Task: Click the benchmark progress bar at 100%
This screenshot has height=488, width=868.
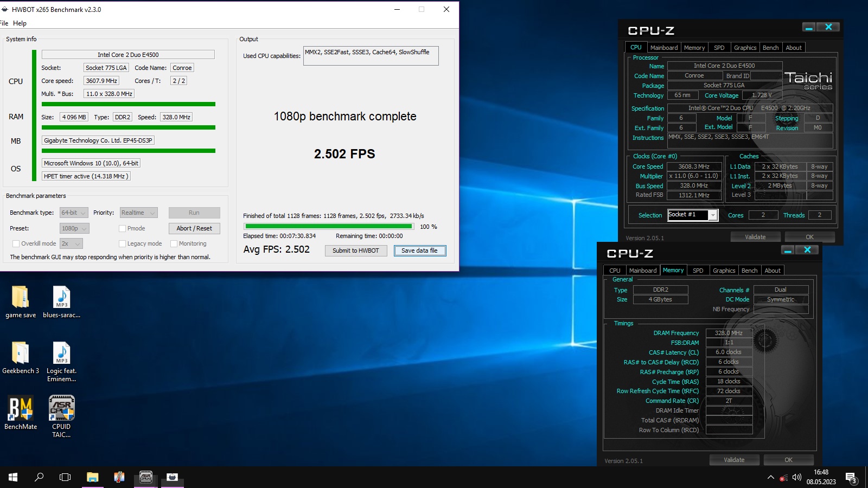Action: pos(329,227)
